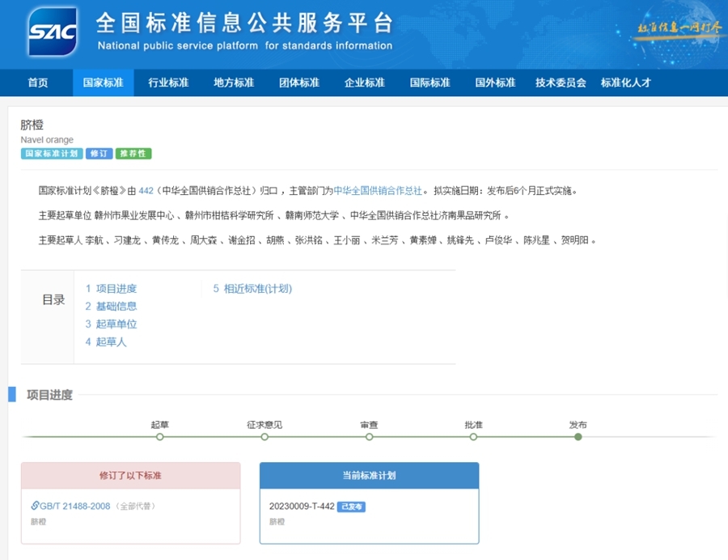The height and width of the screenshot is (560, 728).
Task: Click the 脐橙 page title
Action: tap(32, 125)
